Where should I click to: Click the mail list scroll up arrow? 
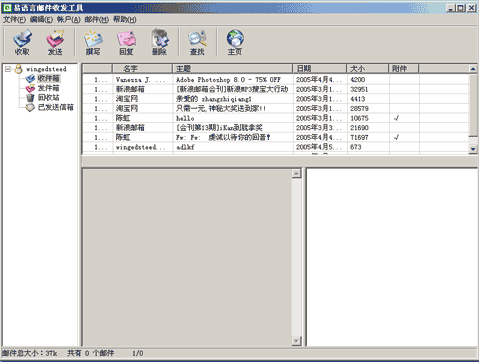[x=473, y=69]
